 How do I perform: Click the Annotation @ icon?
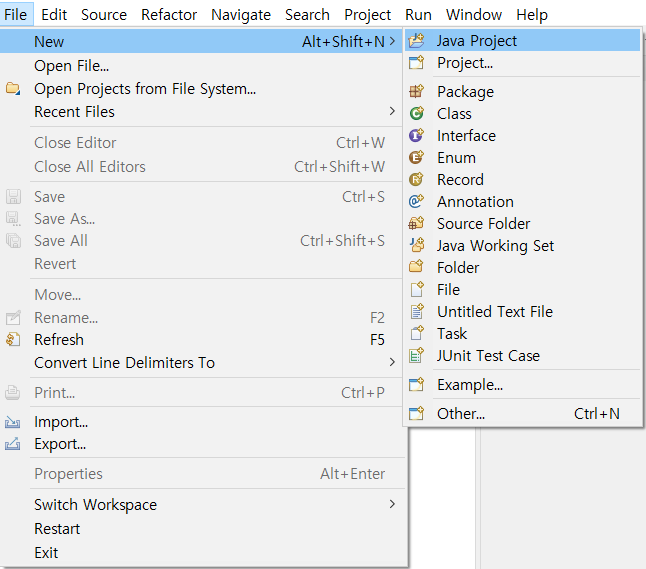[x=417, y=201]
